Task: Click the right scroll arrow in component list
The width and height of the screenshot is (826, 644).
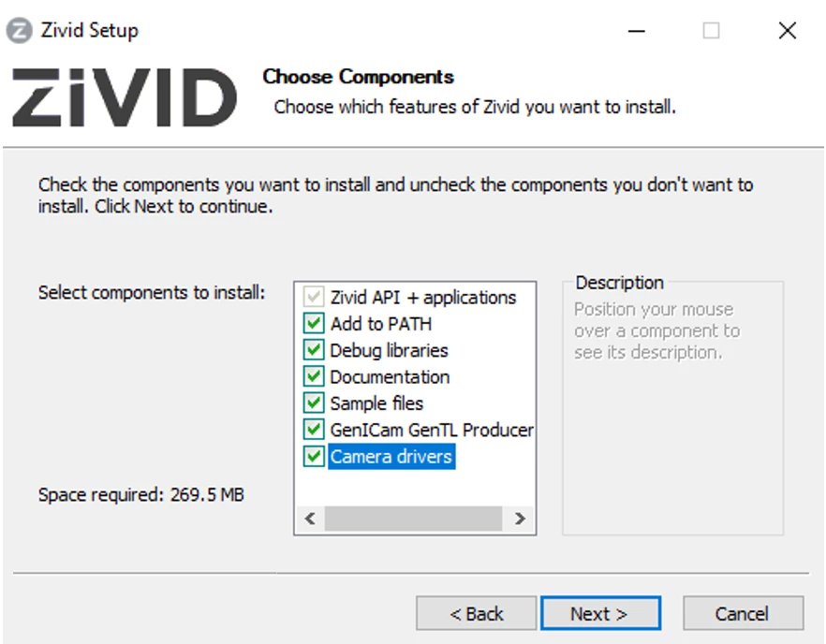Action: point(520,519)
